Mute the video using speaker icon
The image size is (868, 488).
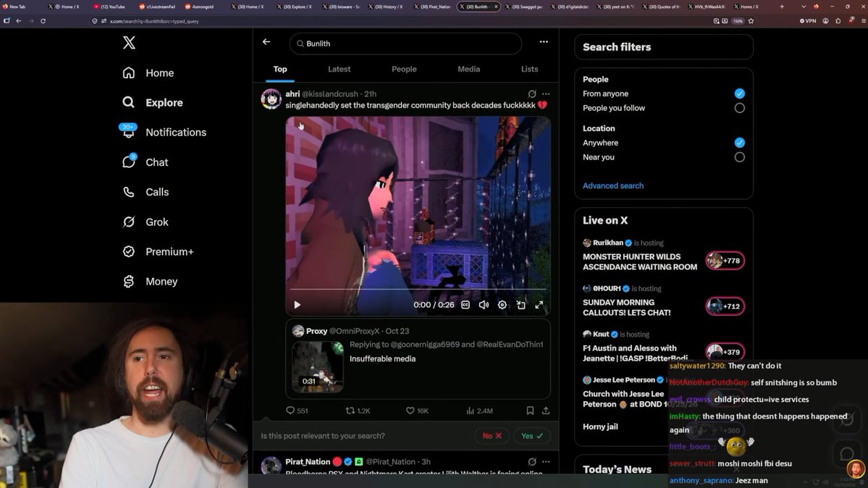[484, 305]
